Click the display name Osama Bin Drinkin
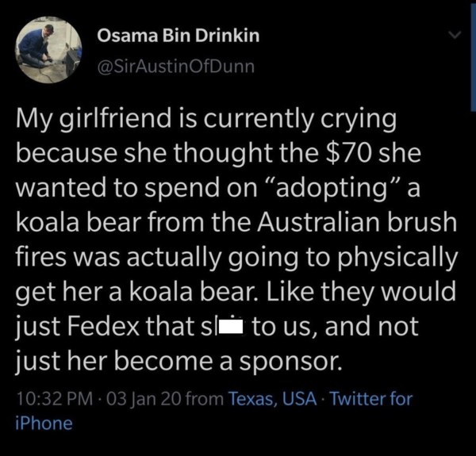The width and height of the screenshot is (476, 456). 178,36
